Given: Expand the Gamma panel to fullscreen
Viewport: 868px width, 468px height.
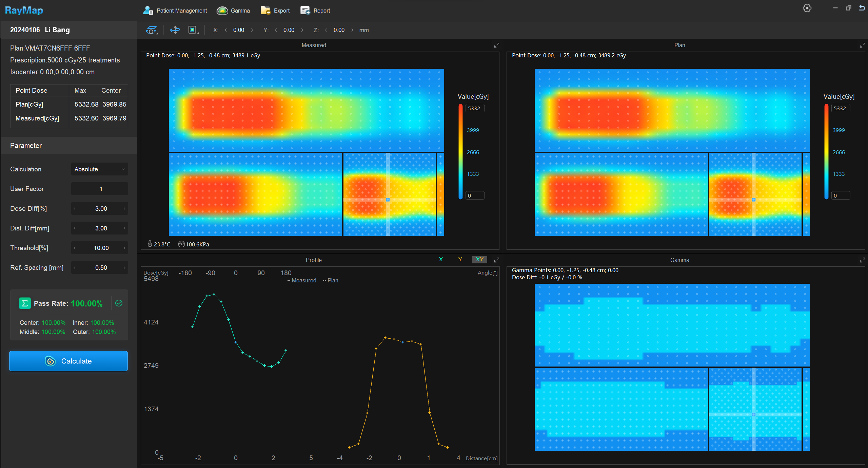Looking at the screenshot, I should click(862, 260).
